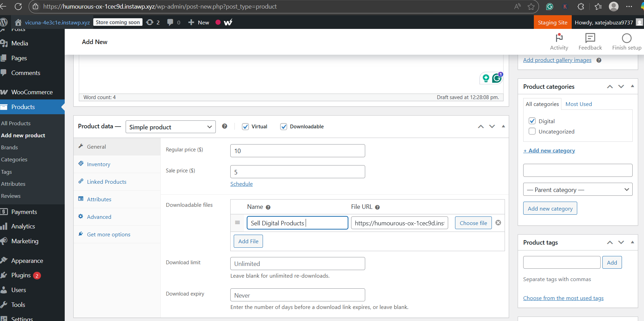Open comments bubble icon in admin bar
The image size is (644, 321).
[x=170, y=22]
